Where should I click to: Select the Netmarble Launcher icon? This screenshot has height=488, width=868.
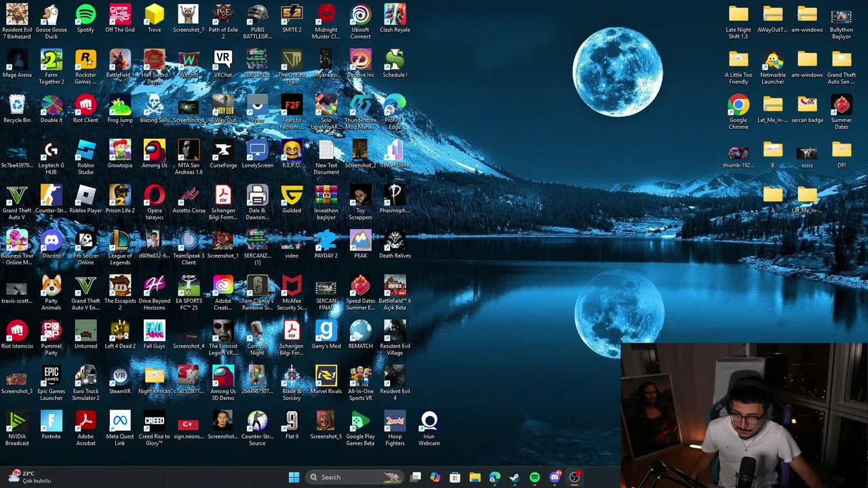[x=773, y=67]
